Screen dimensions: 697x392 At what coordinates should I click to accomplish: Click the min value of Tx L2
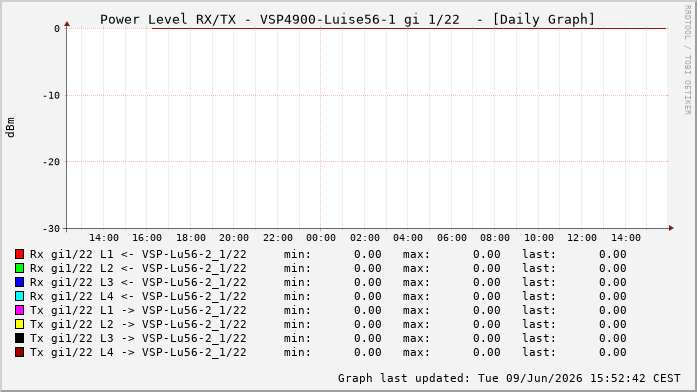368,324
